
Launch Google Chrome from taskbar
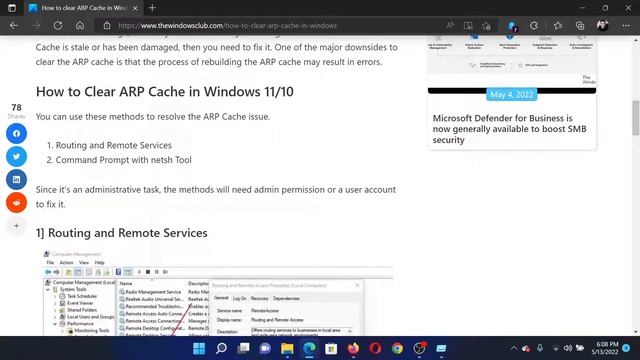[397, 348]
